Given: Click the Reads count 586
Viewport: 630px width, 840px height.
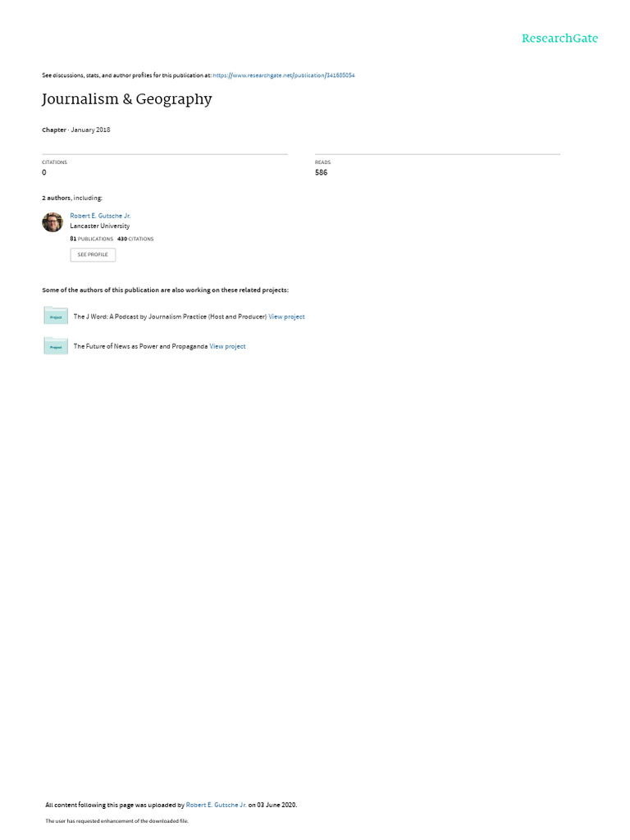Looking at the screenshot, I should [x=321, y=172].
